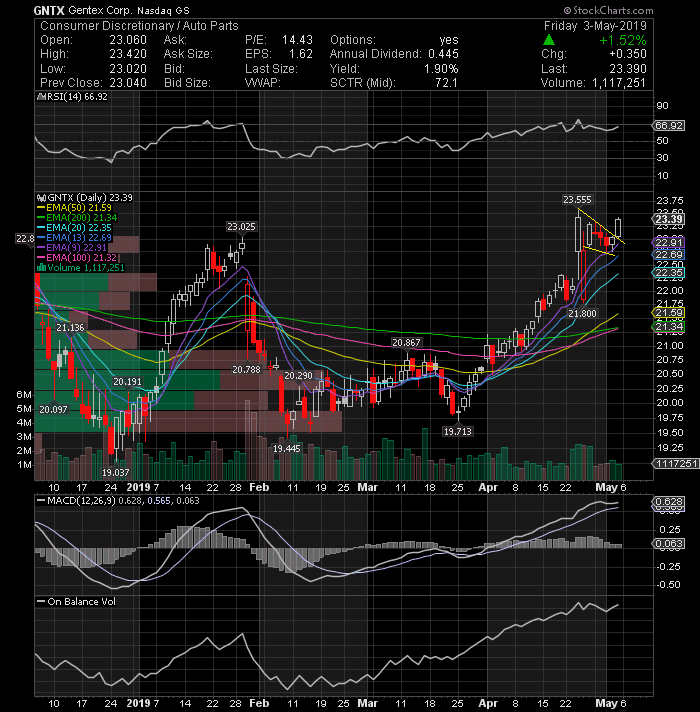This screenshot has height=712, width=700.
Task: Click the 23.025 high price annotation
Action: [242, 227]
